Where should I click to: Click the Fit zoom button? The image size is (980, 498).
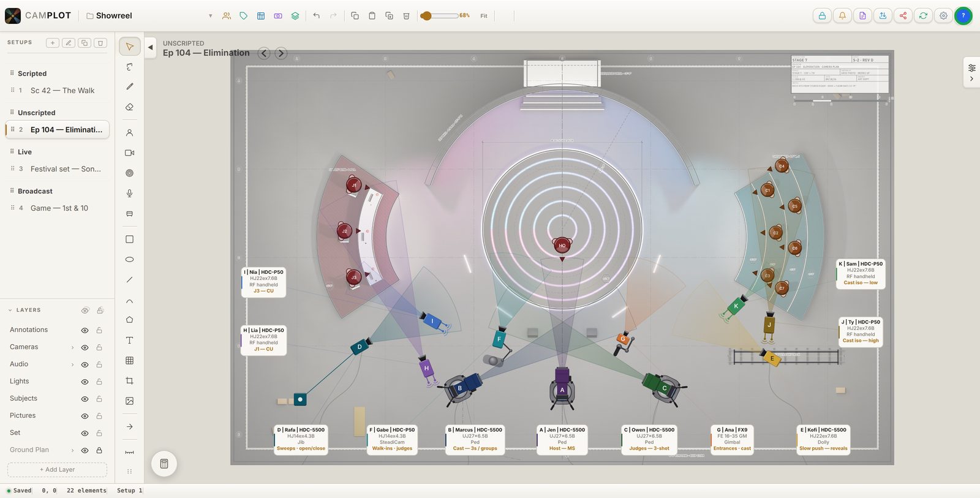pyautogui.click(x=484, y=16)
